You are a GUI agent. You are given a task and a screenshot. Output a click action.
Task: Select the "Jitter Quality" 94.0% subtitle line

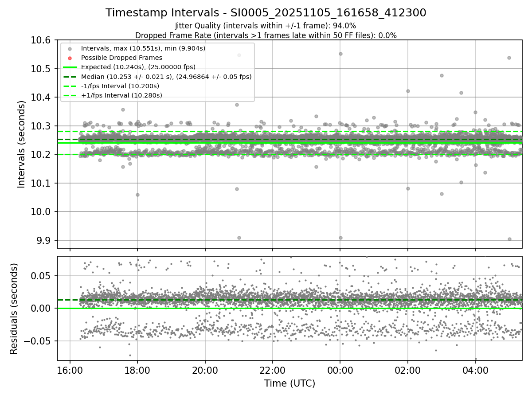pyautogui.click(x=266, y=26)
